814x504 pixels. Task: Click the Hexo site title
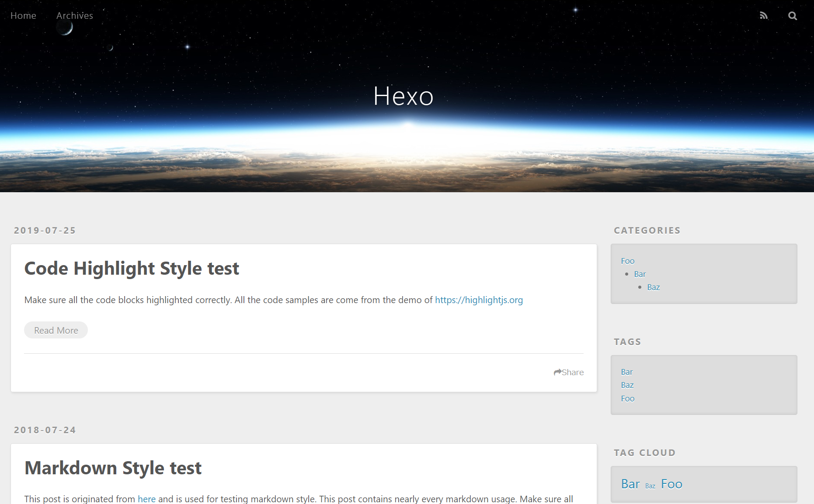coord(403,96)
